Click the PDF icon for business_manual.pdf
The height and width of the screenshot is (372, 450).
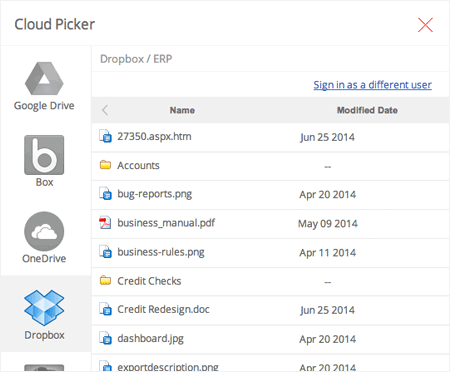pyautogui.click(x=105, y=223)
